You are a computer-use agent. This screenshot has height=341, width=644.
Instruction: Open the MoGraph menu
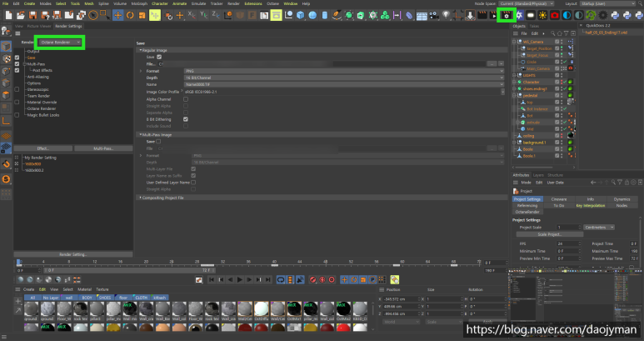139,3
